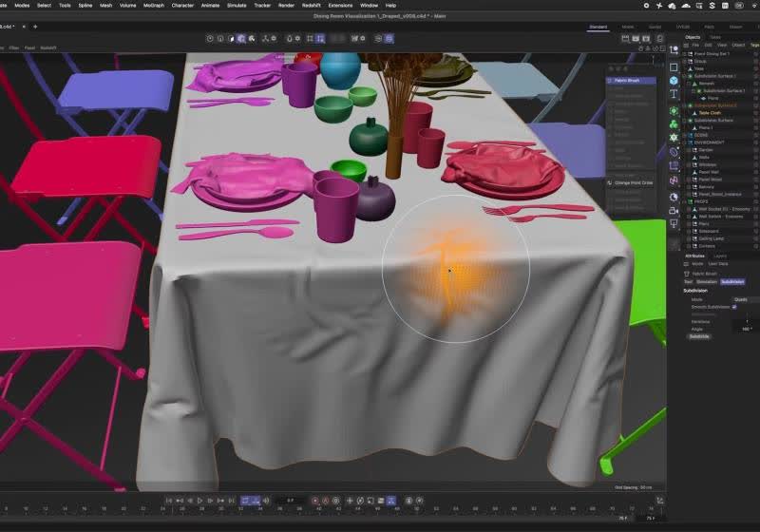
Task: Select the Panel Wall object
Action: (x=709, y=172)
